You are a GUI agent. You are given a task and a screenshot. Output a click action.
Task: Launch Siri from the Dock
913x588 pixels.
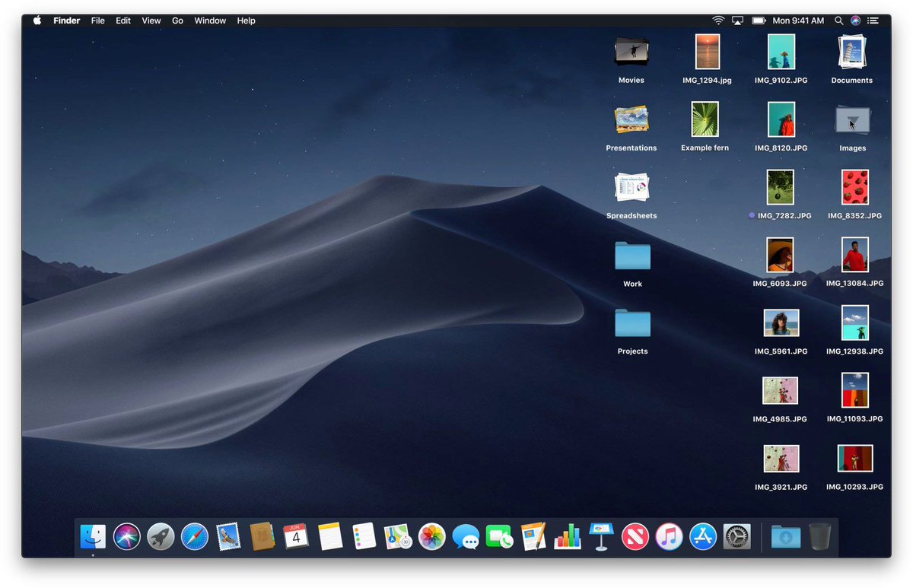tap(126, 537)
